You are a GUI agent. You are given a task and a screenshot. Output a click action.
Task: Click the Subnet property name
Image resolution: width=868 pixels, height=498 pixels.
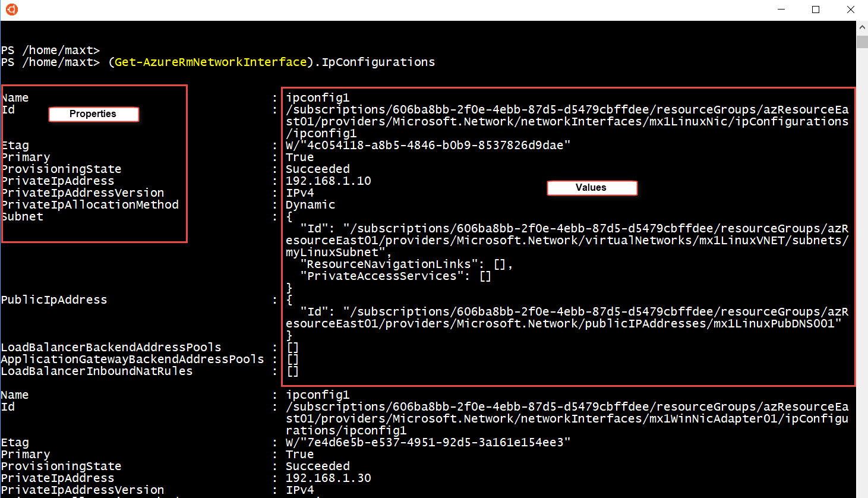click(x=22, y=217)
